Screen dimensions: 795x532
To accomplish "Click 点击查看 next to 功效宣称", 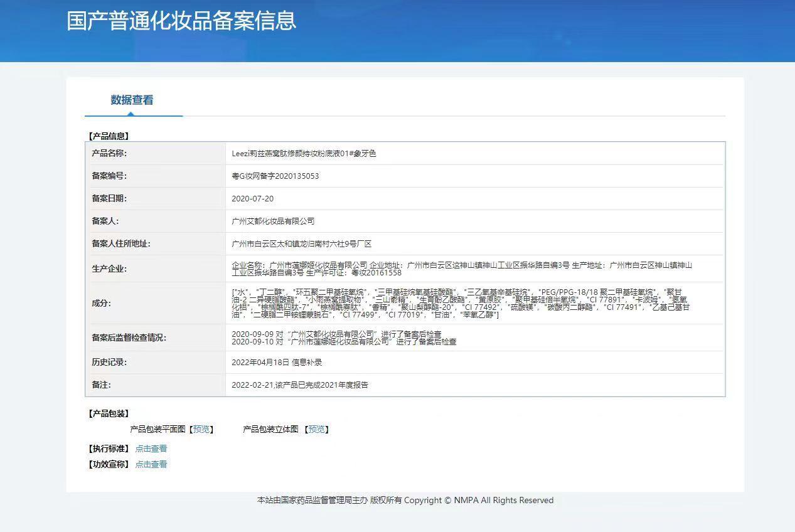I will [x=151, y=464].
